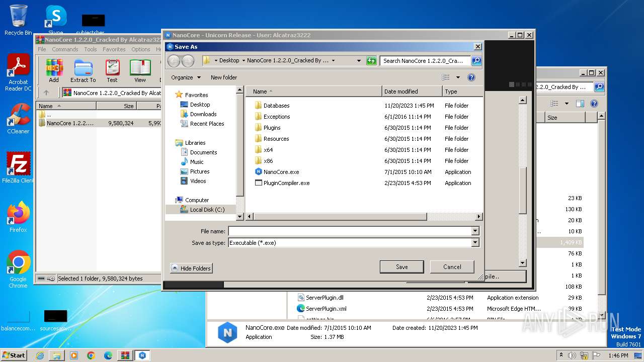Go up one level in WinRAR
Screen dimensions: 644x362
pos(46,93)
